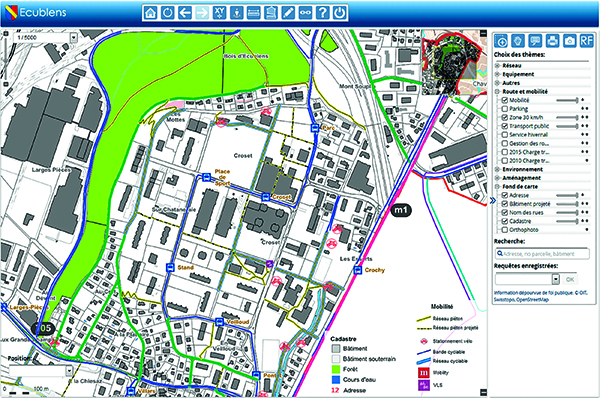Click the camera snapshot icon

(x=569, y=40)
